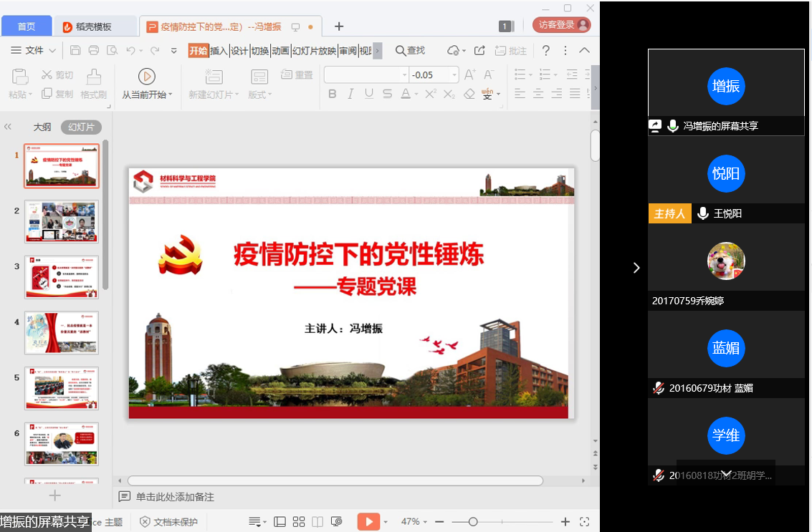
Task: Click the 访客登录 login button
Action: point(561,24)
